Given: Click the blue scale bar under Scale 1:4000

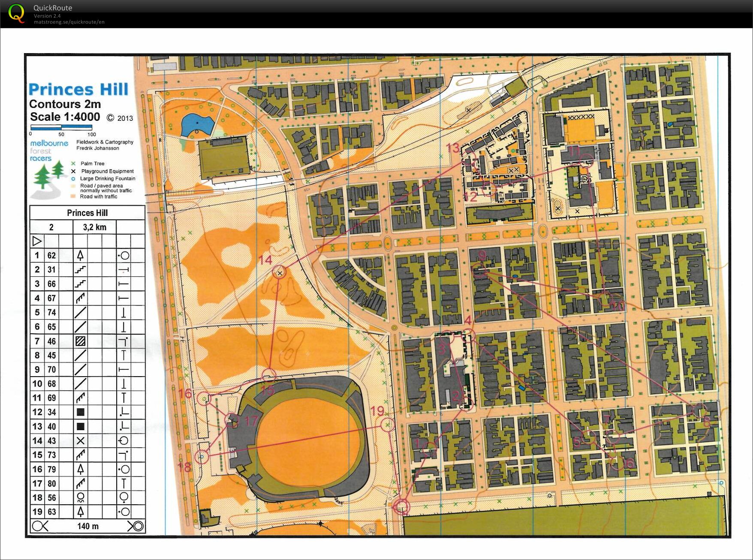Looking at the screenshot, I should tap(61, 127).
